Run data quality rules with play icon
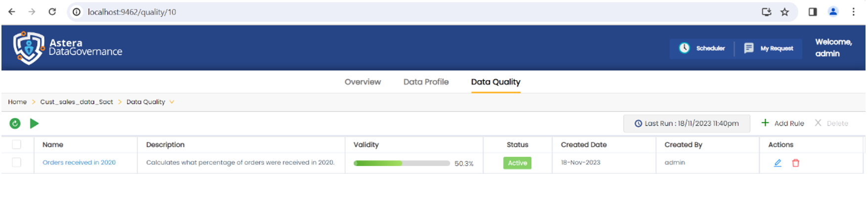 34,124
